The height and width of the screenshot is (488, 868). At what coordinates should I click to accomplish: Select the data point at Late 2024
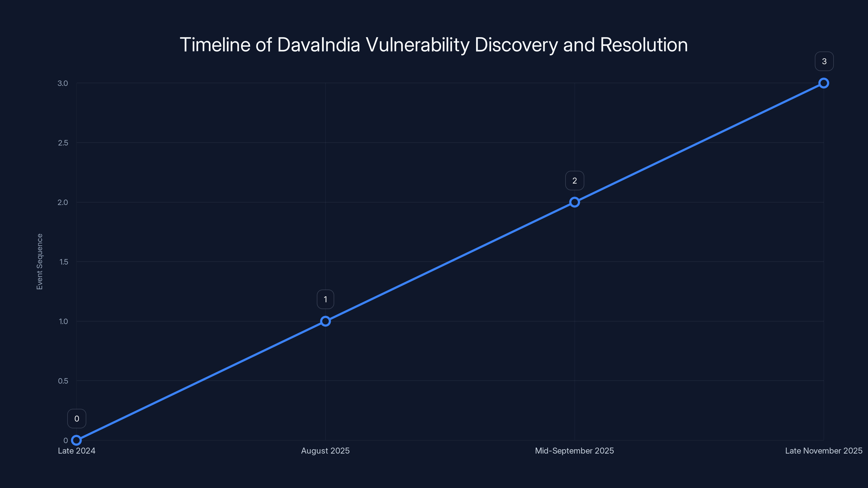[77, 440]
